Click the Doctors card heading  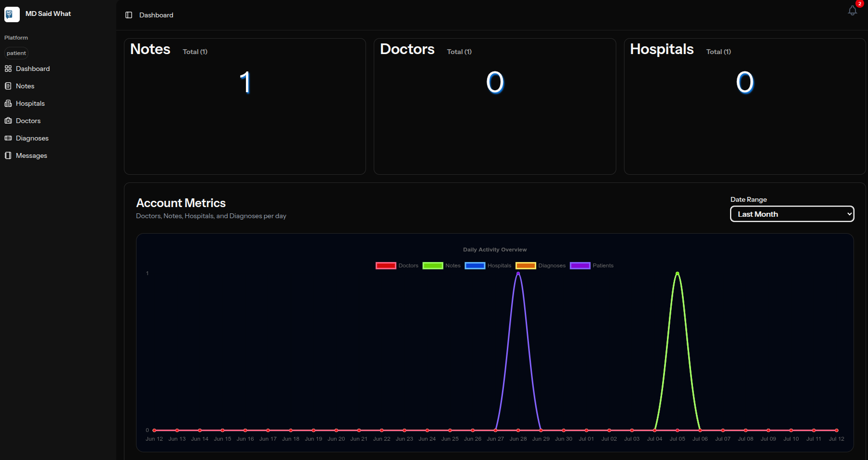click(x=407, y=49)
